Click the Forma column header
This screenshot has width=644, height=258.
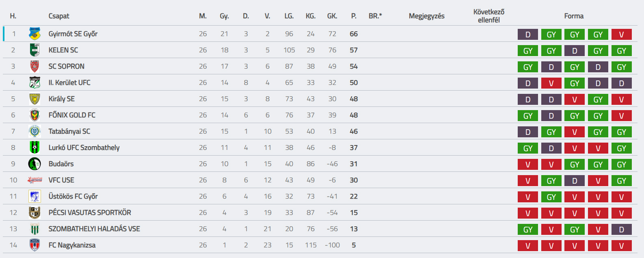coord(574,16)
